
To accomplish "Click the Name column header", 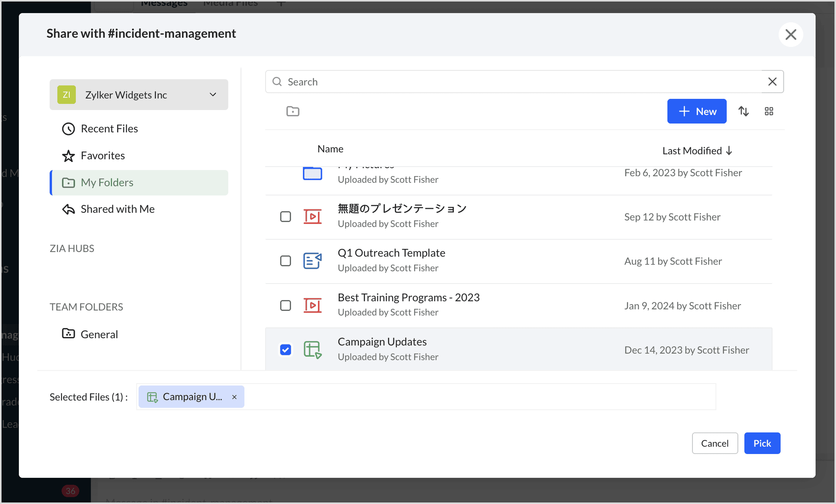I will tap(330, 149).
